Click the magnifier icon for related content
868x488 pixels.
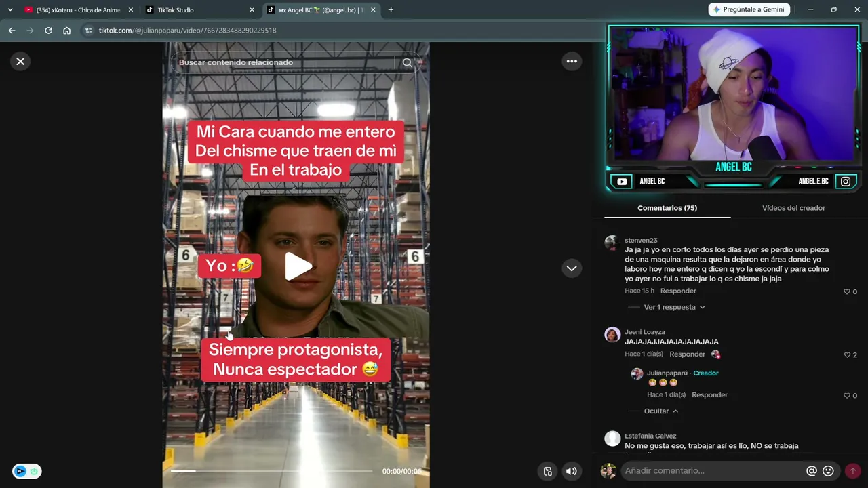[x=407, y=62]
